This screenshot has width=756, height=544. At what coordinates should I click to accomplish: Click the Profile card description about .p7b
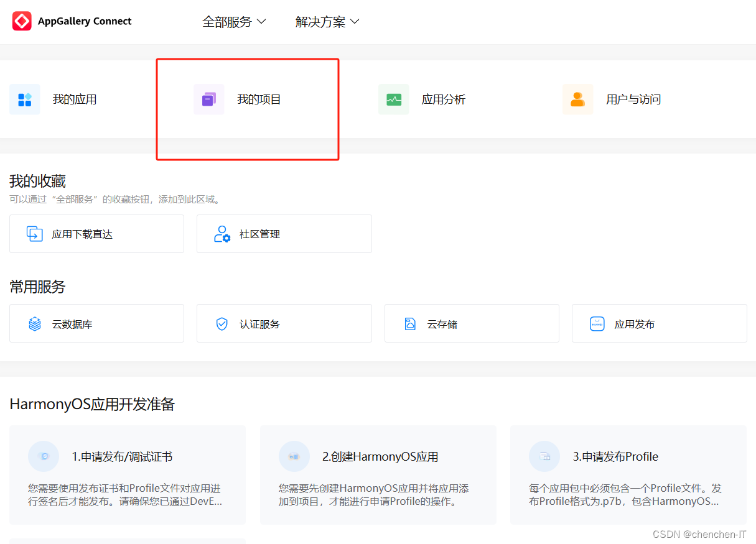(625, 495)
